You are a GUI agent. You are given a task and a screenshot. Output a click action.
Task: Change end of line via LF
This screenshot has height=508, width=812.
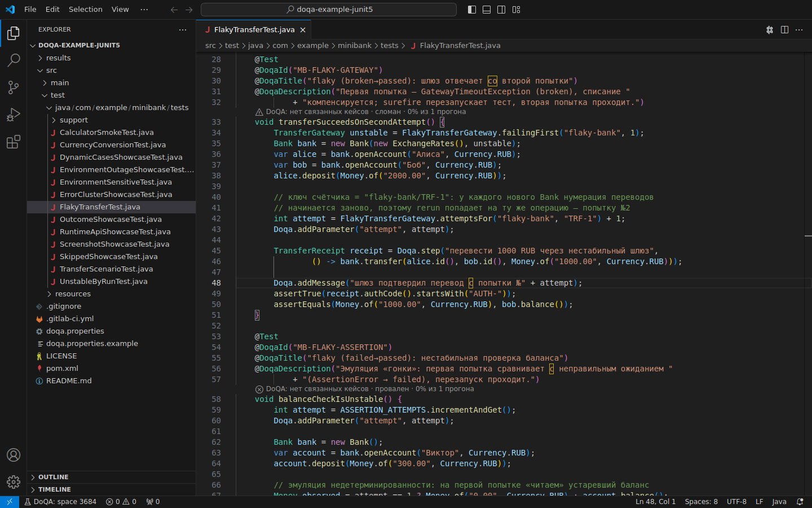tap(759, 502)
